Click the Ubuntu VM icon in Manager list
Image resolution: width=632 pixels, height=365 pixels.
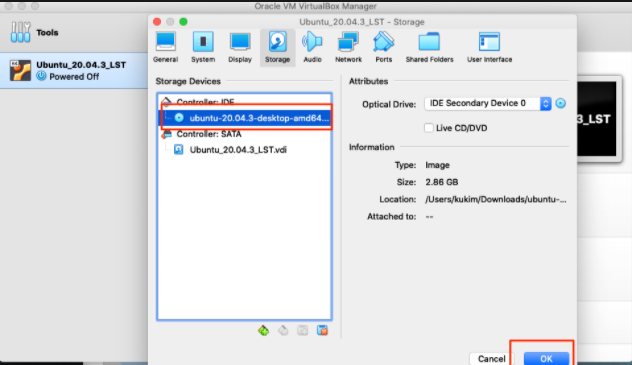click(x=20, y=71)
